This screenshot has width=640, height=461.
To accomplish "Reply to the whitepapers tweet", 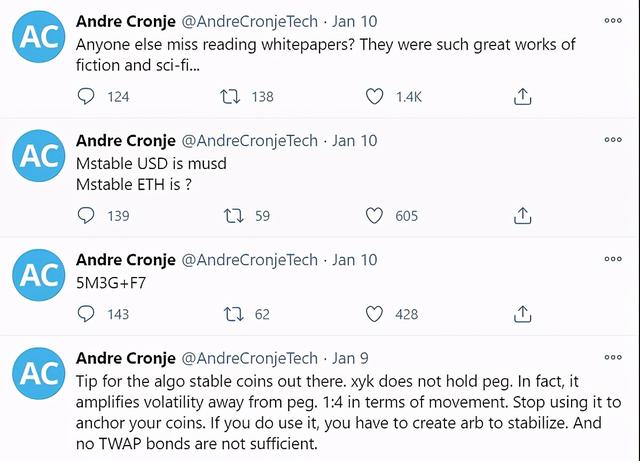I will pos(86,97).
